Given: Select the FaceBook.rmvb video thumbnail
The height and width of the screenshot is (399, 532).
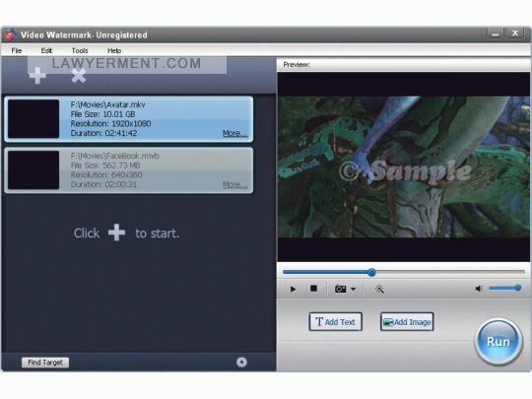Looking at the screenshot, I should 33,170.
